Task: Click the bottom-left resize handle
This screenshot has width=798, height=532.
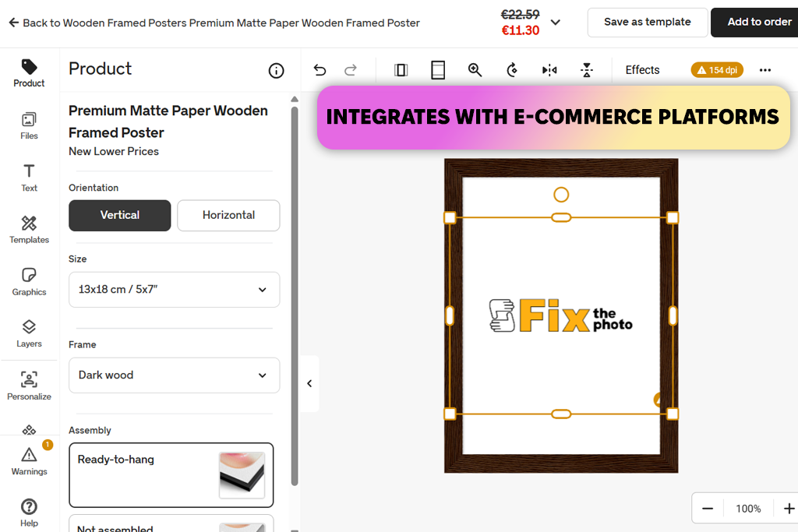Action: 450,414
